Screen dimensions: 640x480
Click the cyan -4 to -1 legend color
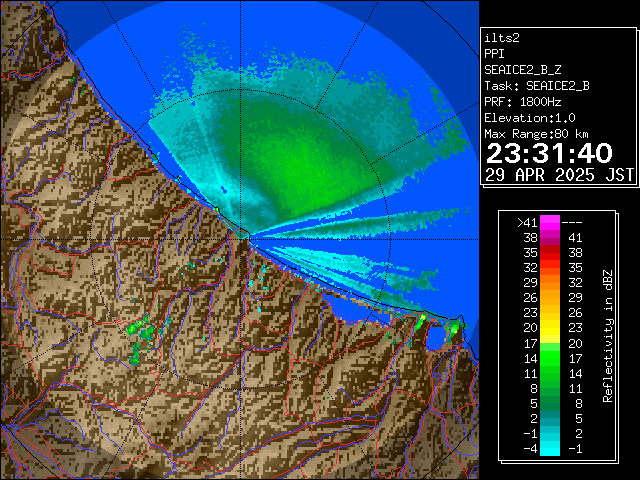coord(550,448)
